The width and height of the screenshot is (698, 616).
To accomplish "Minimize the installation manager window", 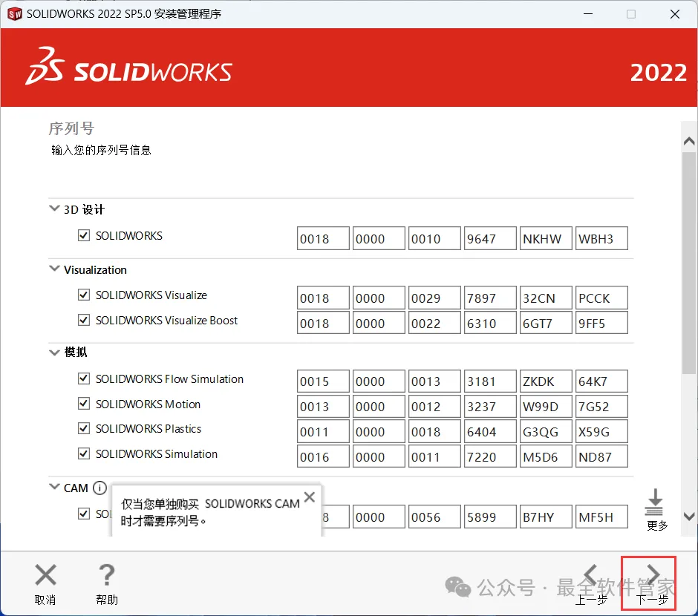I will coord(588,14).
